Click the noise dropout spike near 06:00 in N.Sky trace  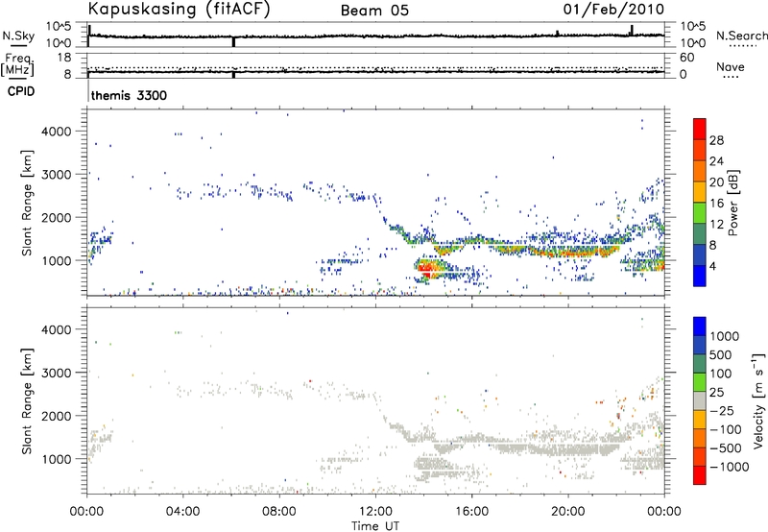(233, 42)
